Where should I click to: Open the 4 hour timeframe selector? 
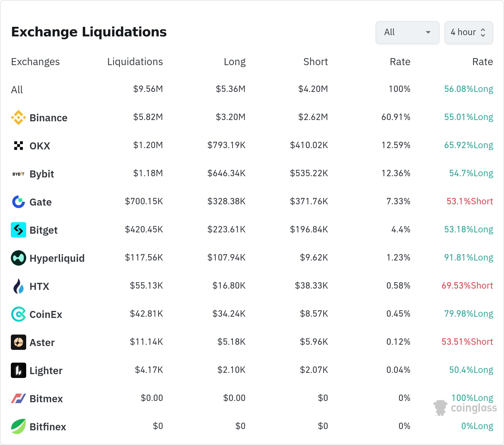(x=469, y=32)
